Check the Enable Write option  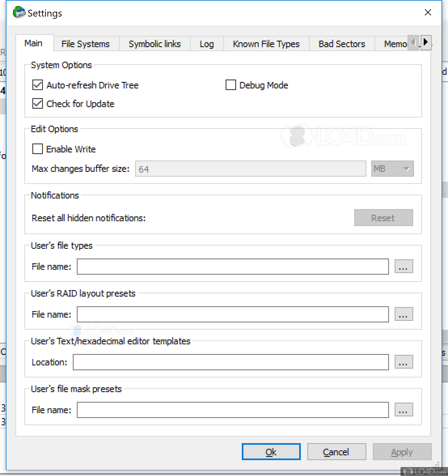click(37, 149)
